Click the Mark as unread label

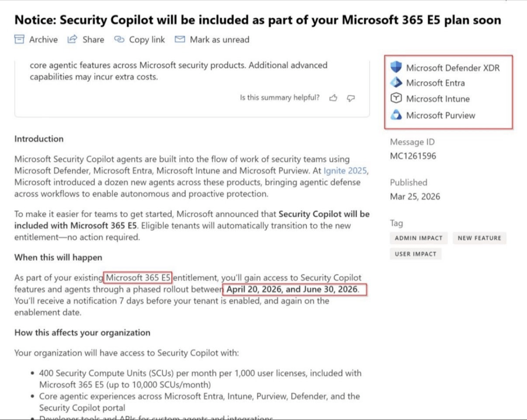219,40
